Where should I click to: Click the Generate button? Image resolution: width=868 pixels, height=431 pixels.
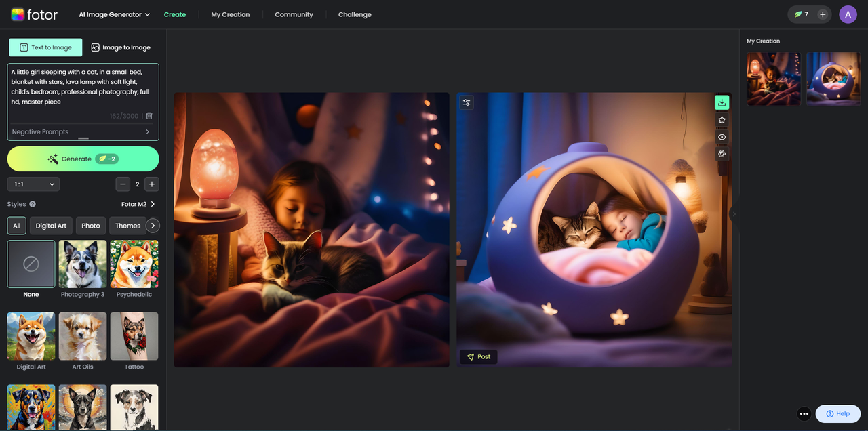click(x=83, y=158)
